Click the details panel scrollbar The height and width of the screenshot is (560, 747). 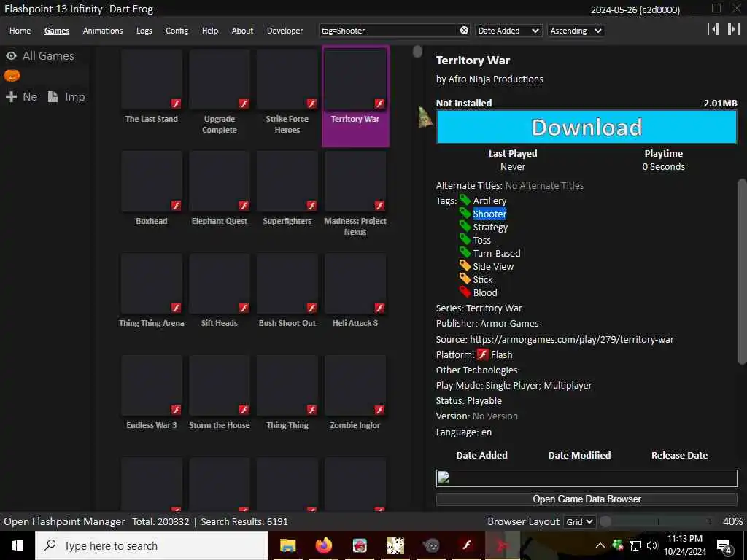[x=742, y=271]
